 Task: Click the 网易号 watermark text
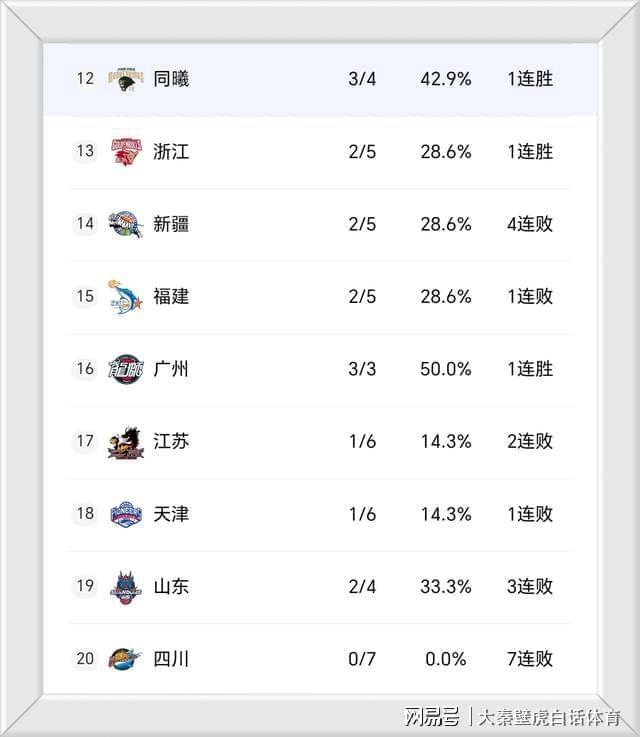pyautogui.click(x=432, y=716)
